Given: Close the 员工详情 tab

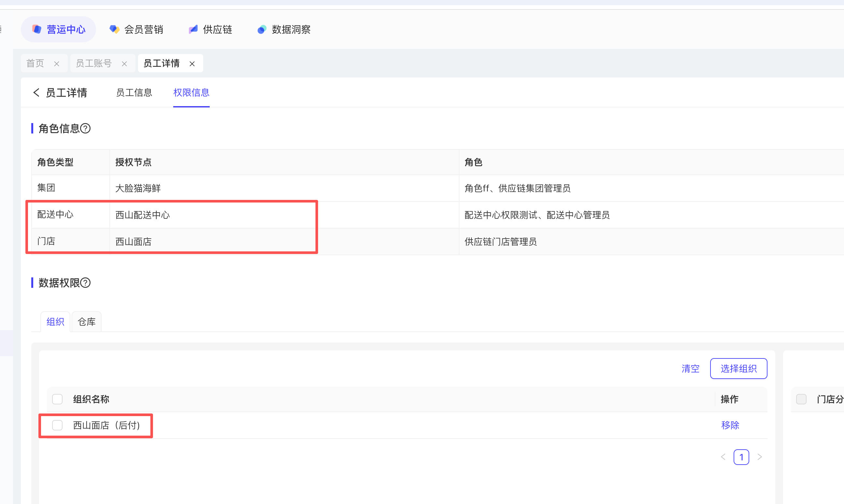Looking at the screenshot, I should [192, 64].
